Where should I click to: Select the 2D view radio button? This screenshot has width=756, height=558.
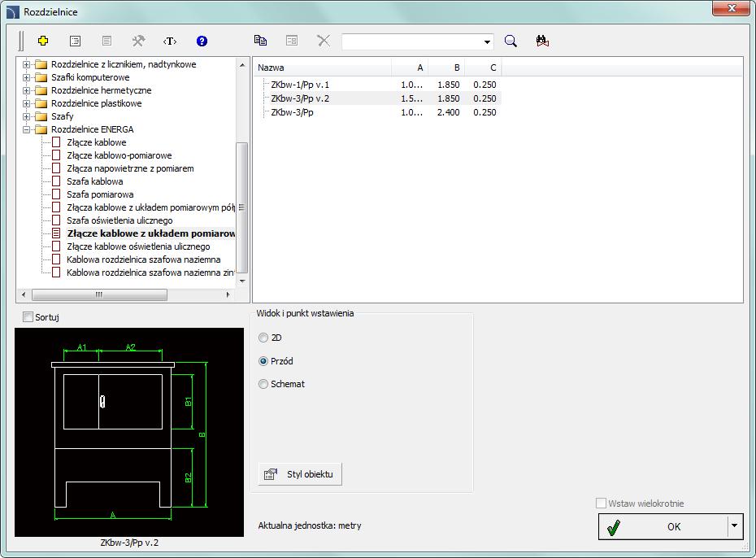pyautogui.click(x=263, y=338)
